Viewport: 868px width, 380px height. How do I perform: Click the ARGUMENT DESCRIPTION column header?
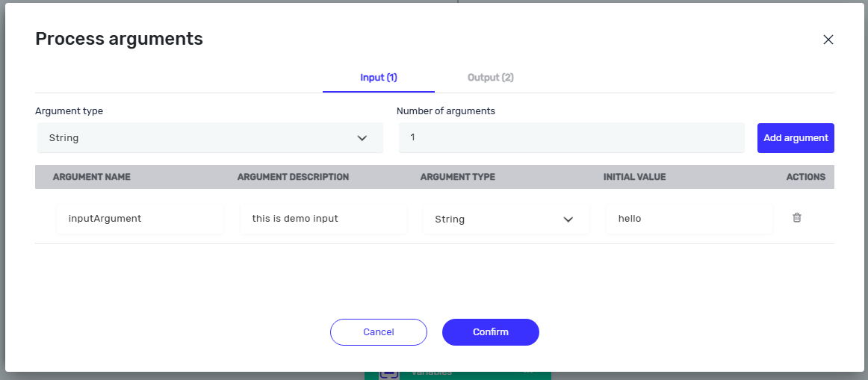click(293, 177)
